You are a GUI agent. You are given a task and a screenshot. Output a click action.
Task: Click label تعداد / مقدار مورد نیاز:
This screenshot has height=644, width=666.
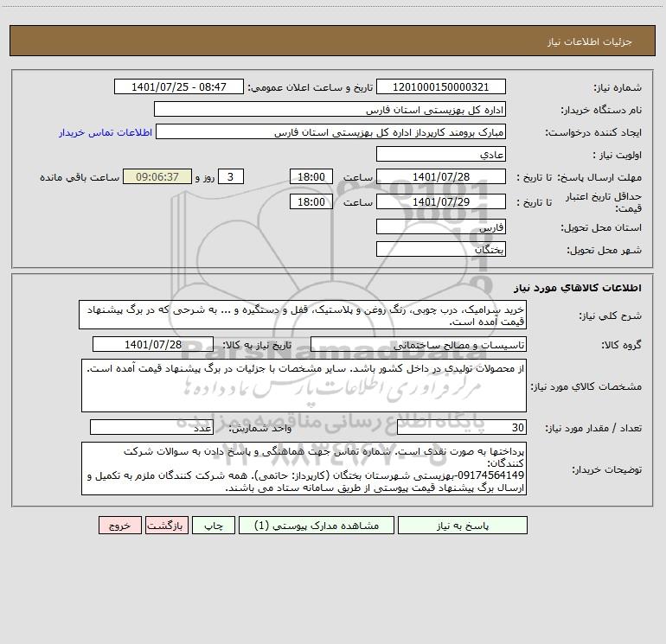[x=593, y=429]
